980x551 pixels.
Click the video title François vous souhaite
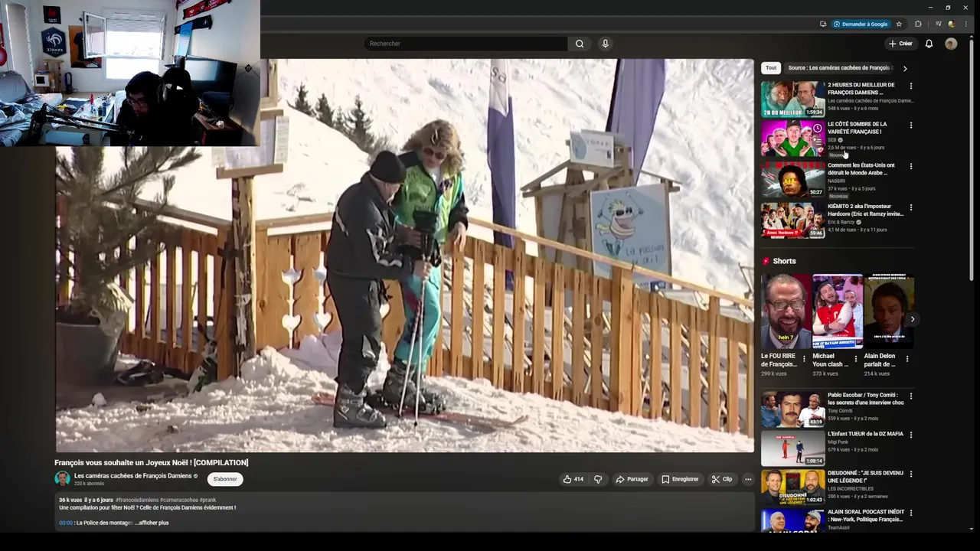(x=152, y=462)
